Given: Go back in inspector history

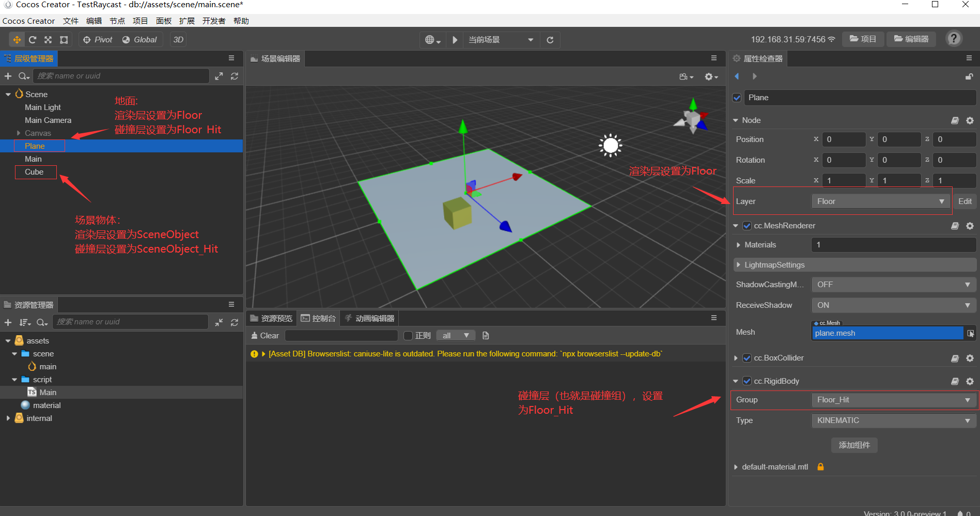Looking at the screenshot, I should coord(737,76).
